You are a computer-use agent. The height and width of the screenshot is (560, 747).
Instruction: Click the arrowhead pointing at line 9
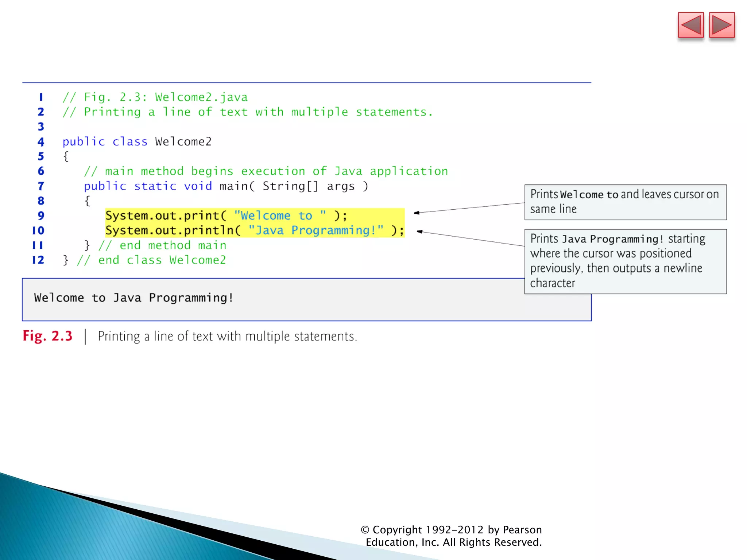point(417,213)
